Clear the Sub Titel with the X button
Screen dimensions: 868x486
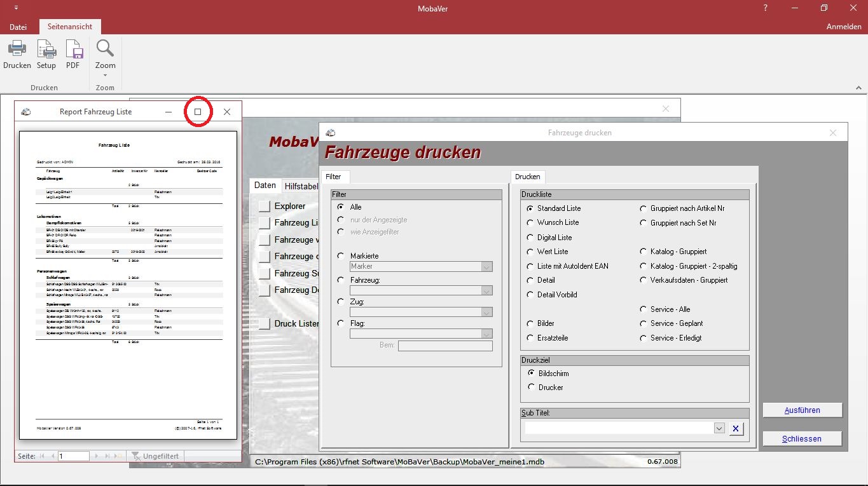coord(735,429)
